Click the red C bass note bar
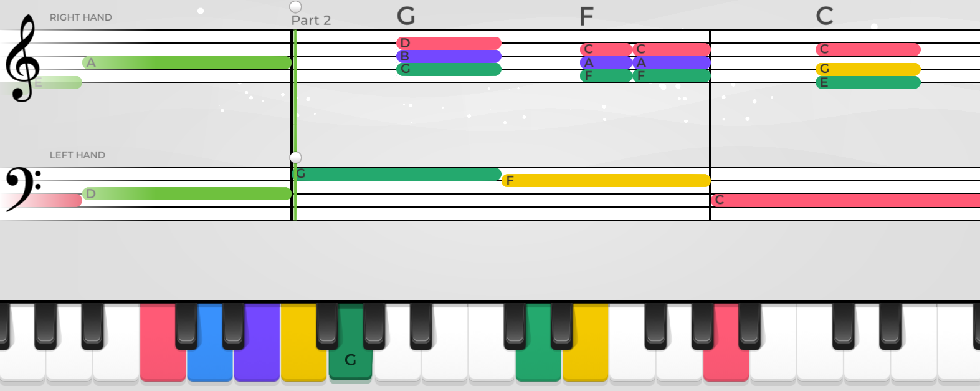Viewport: 980px width, 391px height. point(845,200)
